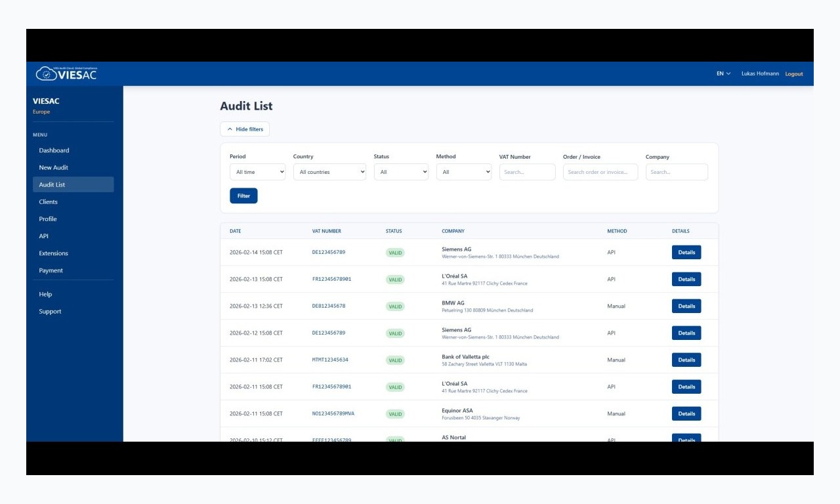Screen dimensions: 840x504
Task: Open Details for Siemens AG 2026-02-12
Action: tap(686, 333)
